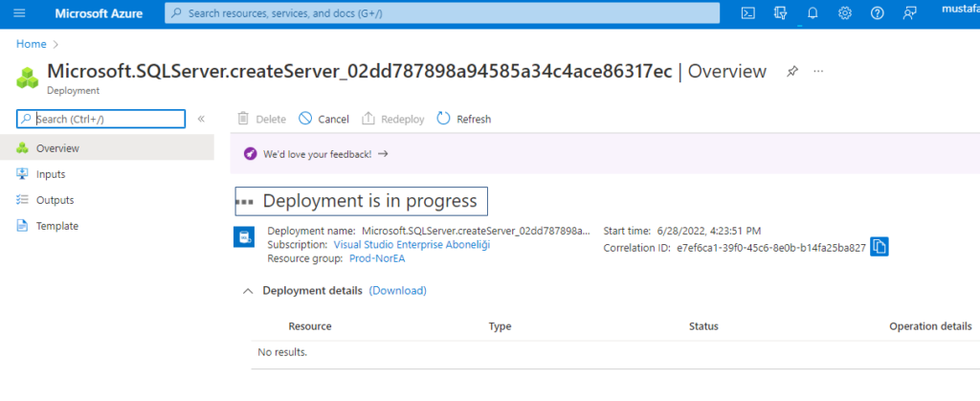
Task: Open the more options ellipsis beside title
Action: point(818,71)
